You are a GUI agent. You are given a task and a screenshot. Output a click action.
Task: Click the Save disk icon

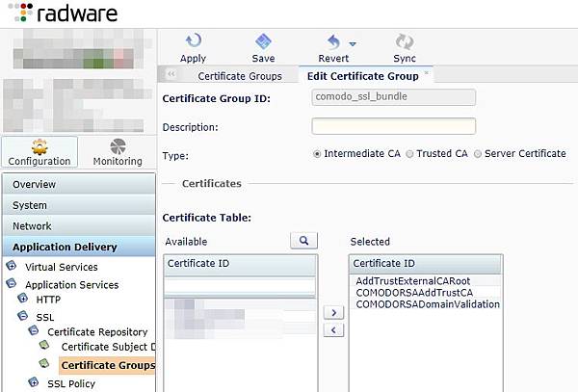(x=264, y=40)
